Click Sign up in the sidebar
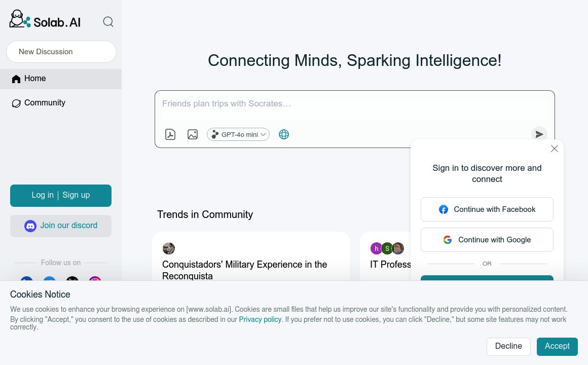This screenshot has width=588, height=365. (x=76, y=195)
